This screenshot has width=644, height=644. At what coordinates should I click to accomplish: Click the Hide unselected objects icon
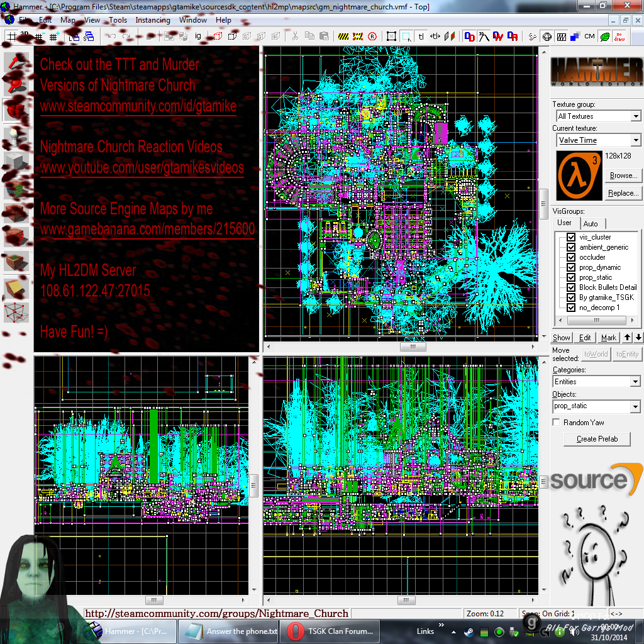(x=233, y=36)
